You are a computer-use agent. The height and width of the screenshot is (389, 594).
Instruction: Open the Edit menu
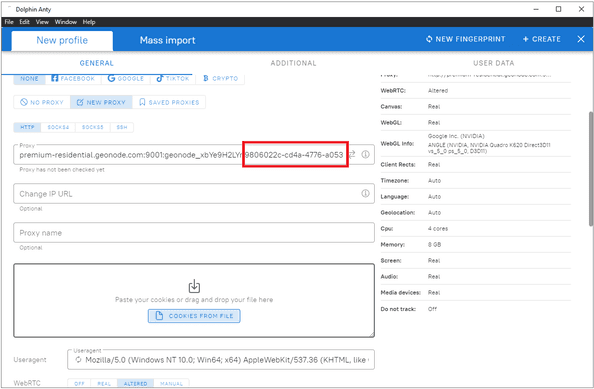point(24,22)
